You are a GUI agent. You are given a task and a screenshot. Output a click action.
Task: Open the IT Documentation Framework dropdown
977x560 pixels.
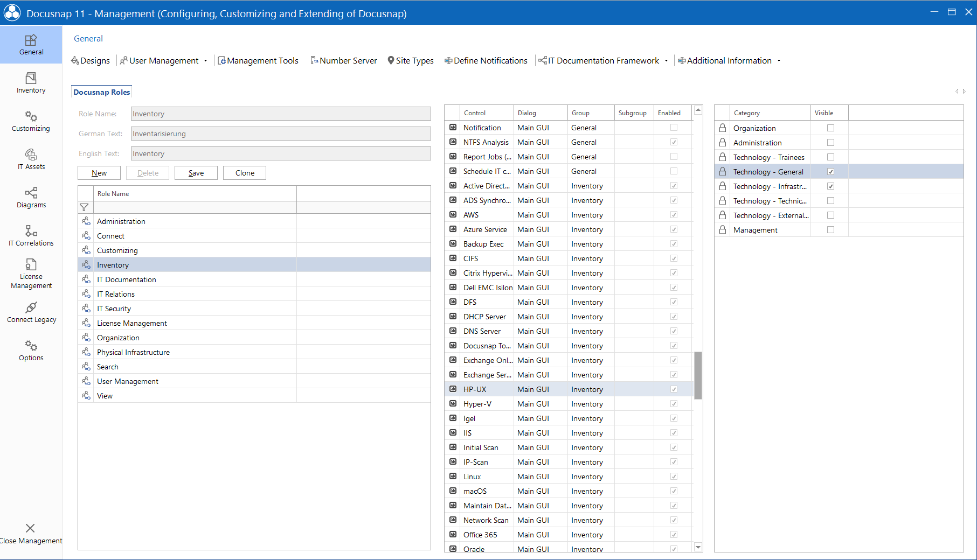667,60
